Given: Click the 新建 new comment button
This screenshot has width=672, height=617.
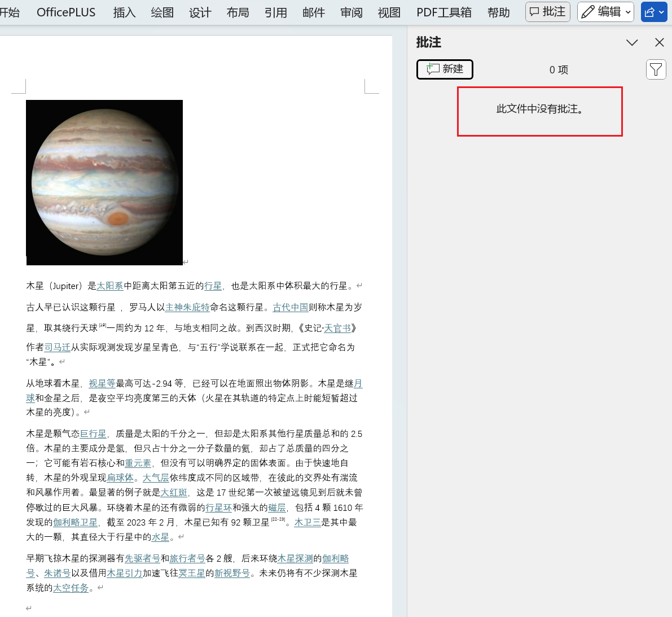Looking at the screenshot, I should (x=445, y=69).
